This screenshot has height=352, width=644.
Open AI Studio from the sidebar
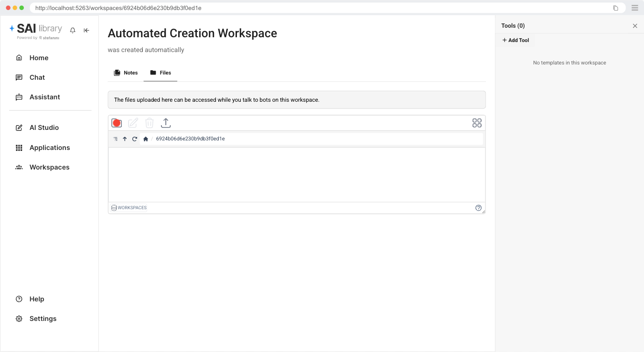(44, 128)
